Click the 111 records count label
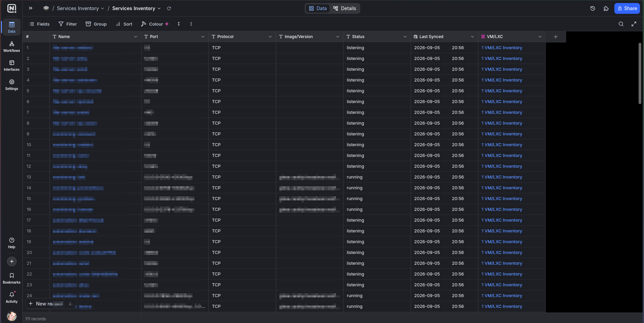The width and height of the screenshot is (644, 323). (x=36, y=319)
